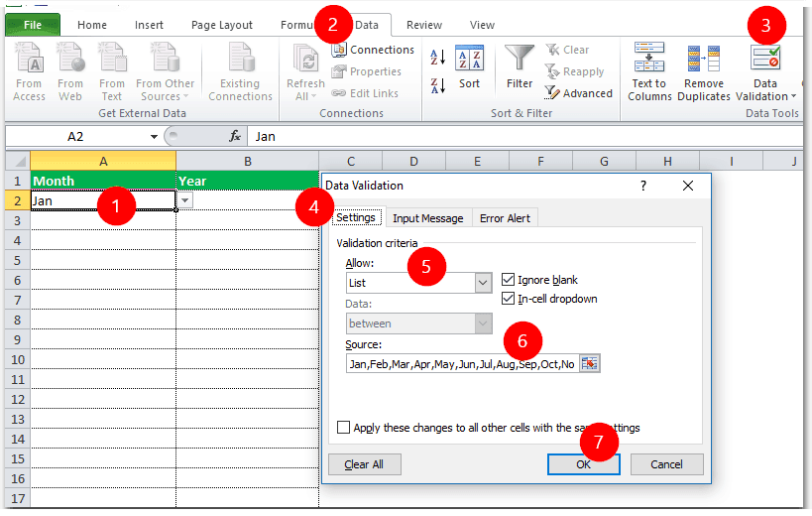This screenshot has width=812, height=516.
Task: Click the From Access icon
Action: point(29,60)
